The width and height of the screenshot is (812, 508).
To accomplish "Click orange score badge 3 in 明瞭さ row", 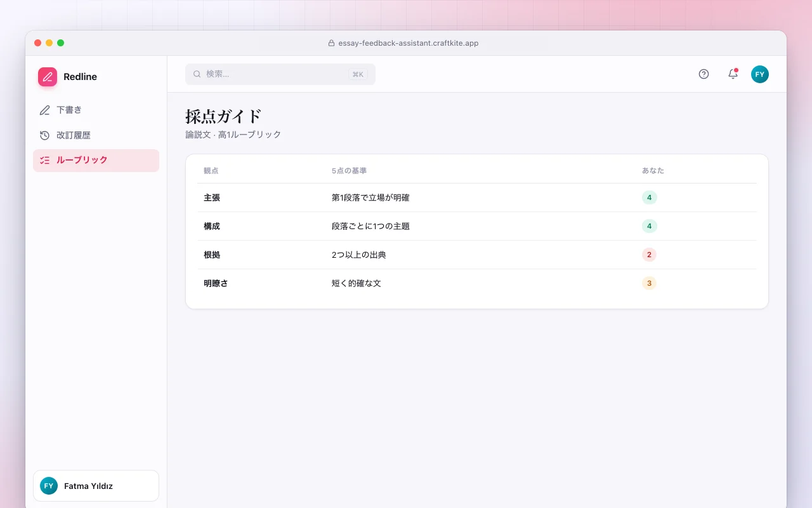I will (x=649, y=283).
